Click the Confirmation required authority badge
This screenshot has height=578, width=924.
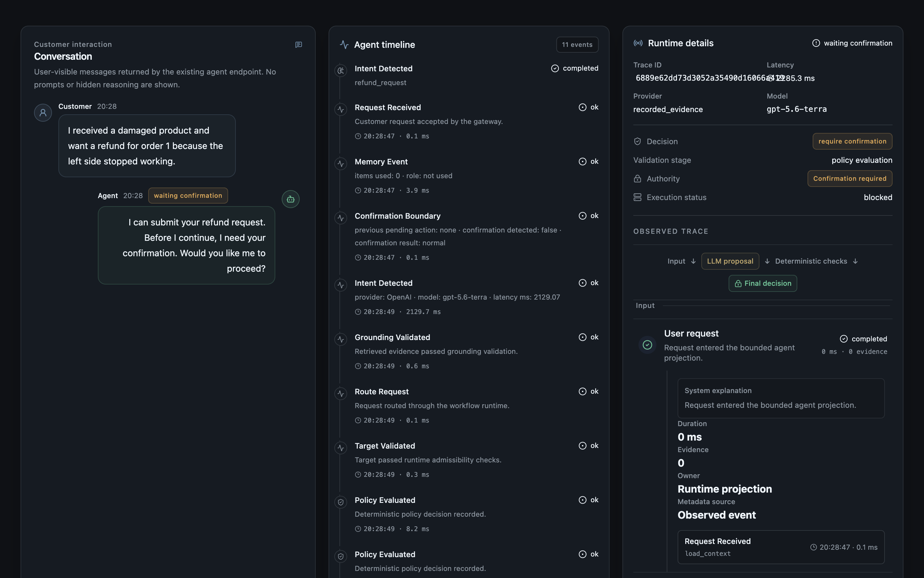coord(850,179)
